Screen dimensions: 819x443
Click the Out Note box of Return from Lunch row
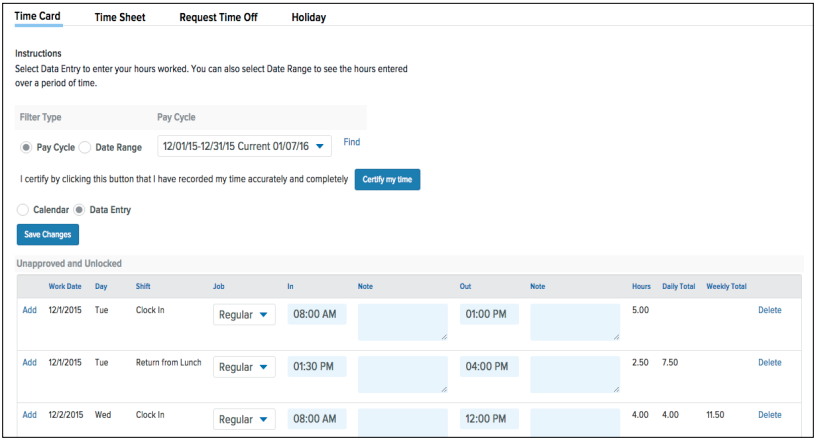pyautogui.click(x=575, y=375)
